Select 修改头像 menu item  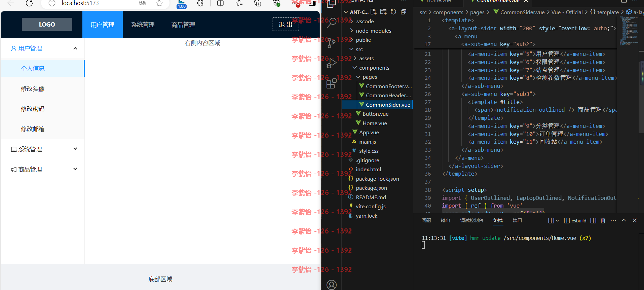point(42,88)
